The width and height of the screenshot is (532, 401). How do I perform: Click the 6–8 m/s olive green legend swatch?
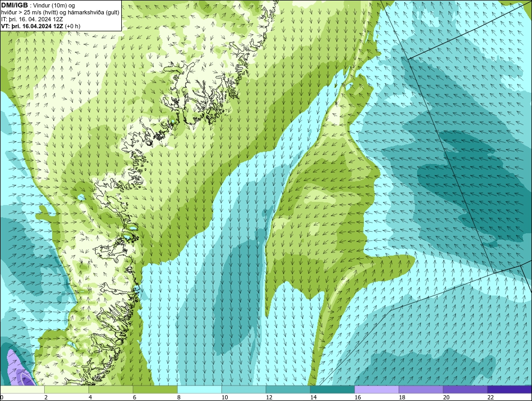click(x=155, y=389)
